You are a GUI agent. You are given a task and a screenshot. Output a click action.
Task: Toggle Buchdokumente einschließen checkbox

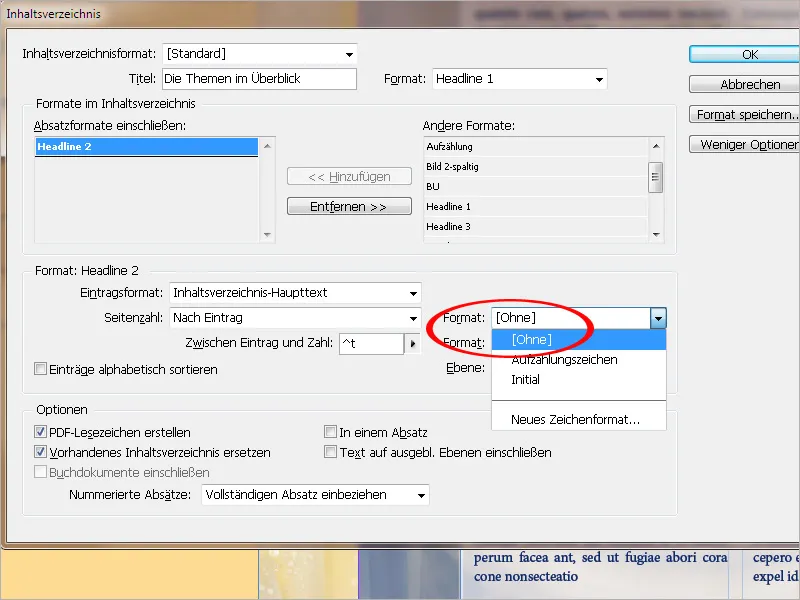point(40,472)
